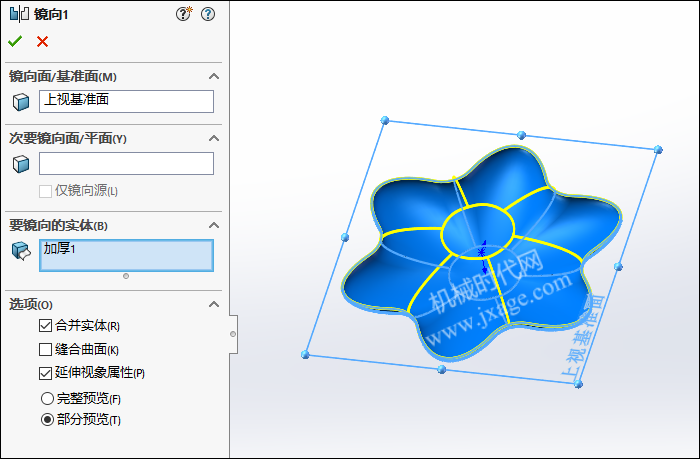
Task: Click the yellow center circle of the flower model
Action: point(478,231)
